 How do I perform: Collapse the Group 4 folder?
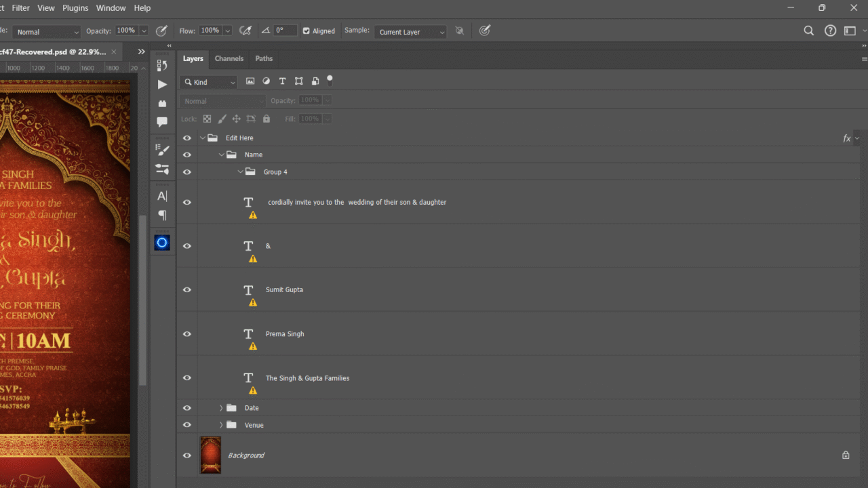click(x=240, y=172)
